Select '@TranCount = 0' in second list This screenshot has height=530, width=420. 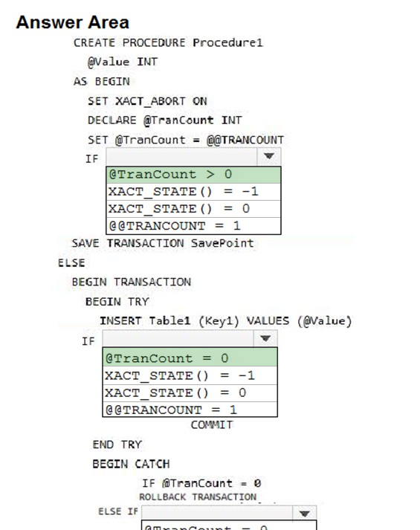tap(190, 358)
